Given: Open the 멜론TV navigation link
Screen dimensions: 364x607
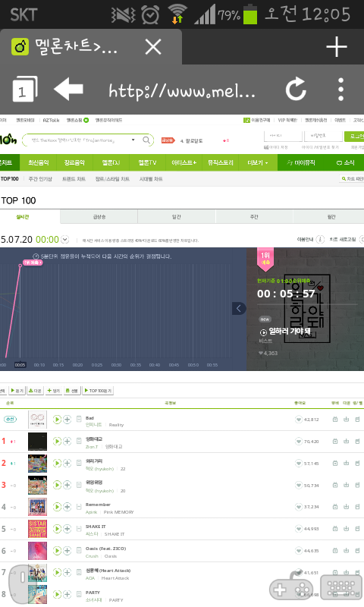Looking at the screenshot, I should 147,162.
